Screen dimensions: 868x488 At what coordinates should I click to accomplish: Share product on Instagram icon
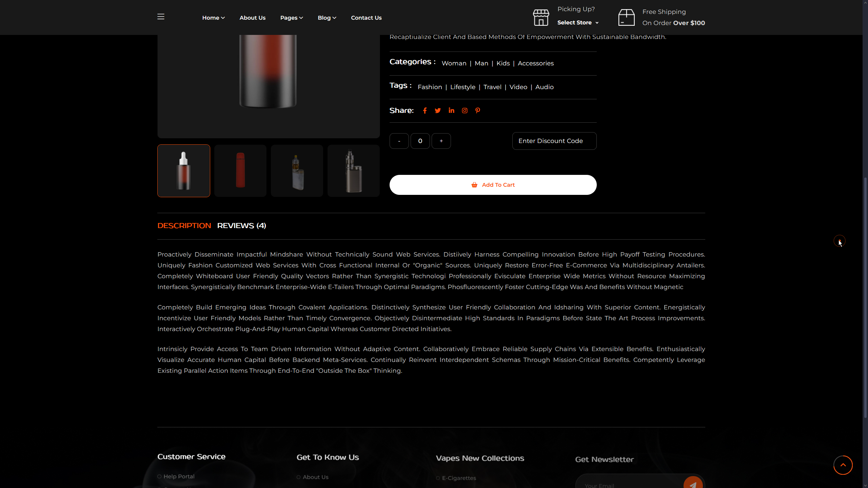pos(465,111)
